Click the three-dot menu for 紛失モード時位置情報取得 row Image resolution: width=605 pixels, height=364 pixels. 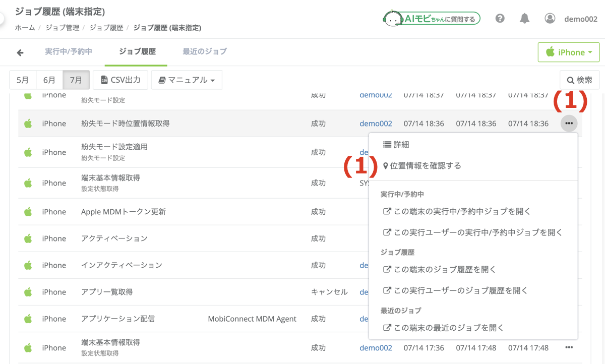point(569,124)
